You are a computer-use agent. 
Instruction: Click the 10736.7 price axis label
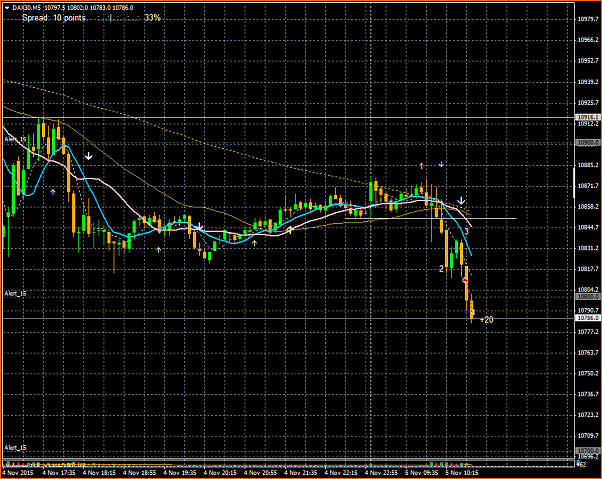click(588, 394)
